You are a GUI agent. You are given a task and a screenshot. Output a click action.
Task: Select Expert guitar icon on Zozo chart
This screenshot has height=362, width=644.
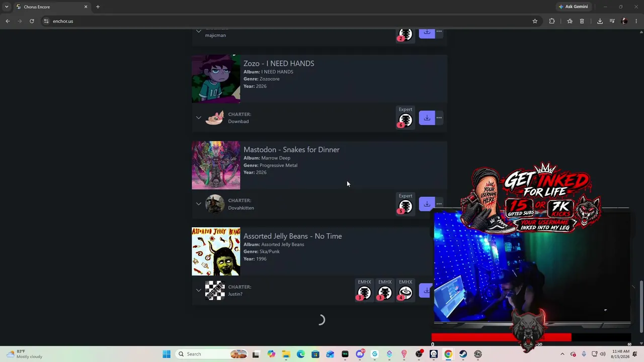click(x=405, y=120)
